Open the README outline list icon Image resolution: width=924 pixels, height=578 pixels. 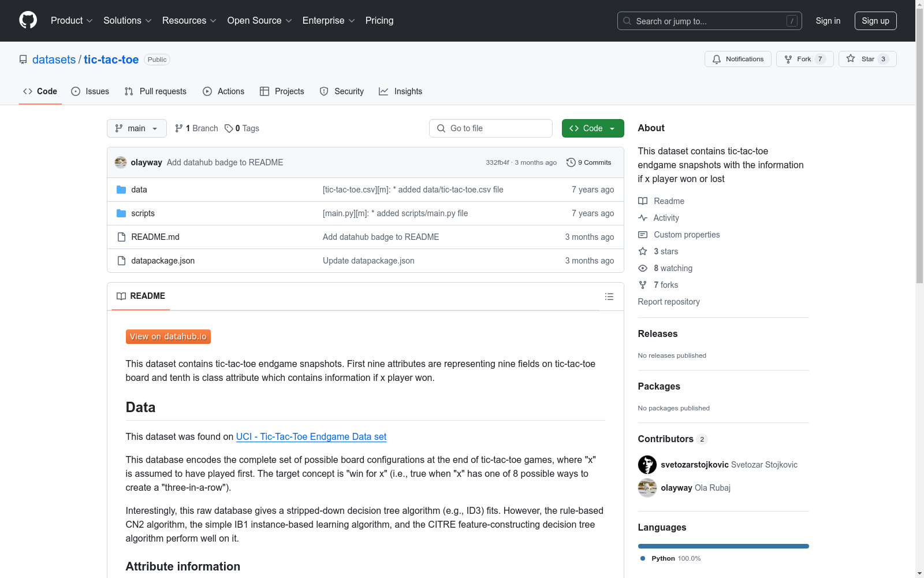[x=609, y=297]
